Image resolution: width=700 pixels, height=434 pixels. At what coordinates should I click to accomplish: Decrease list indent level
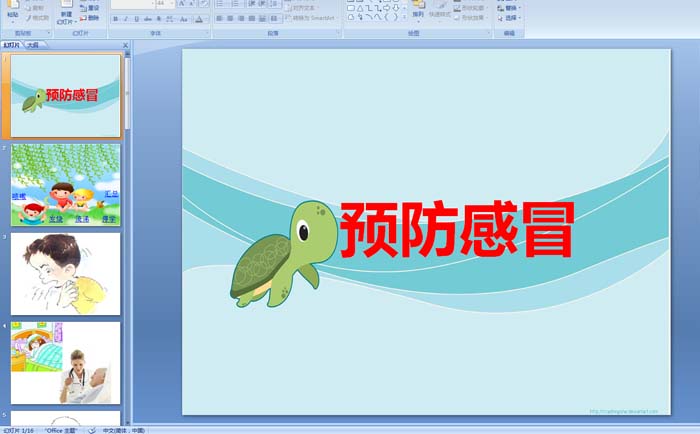point(252,4)
